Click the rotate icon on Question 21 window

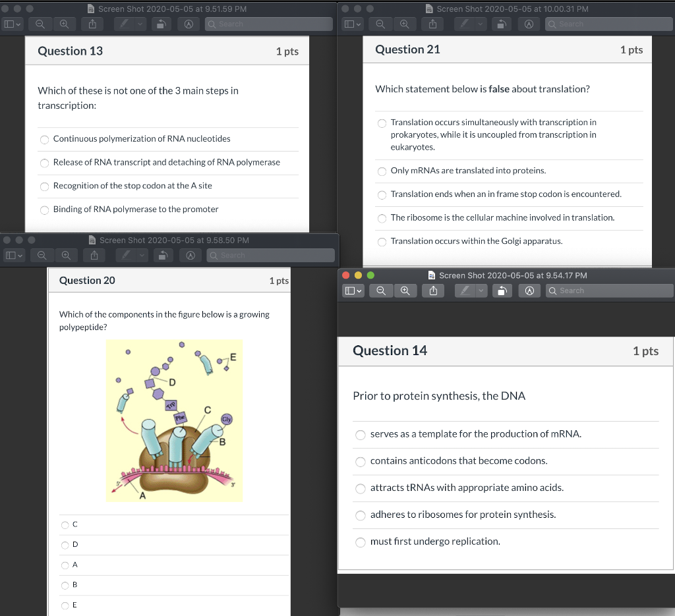[502, 24]
